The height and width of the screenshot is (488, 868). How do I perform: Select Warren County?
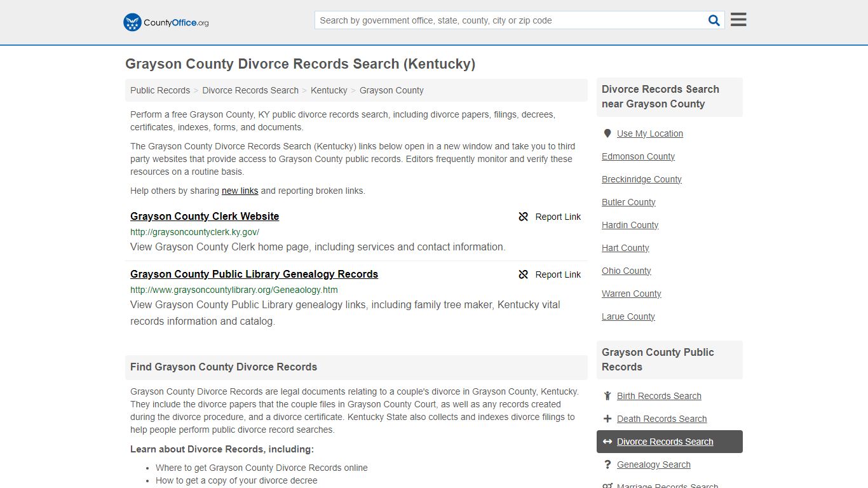(632, 294)
